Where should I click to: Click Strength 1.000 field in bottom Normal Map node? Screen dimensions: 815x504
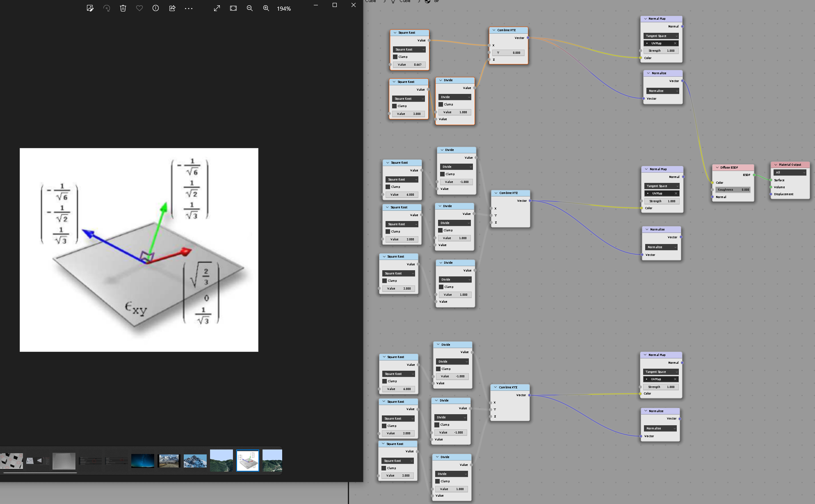[x=661, y=387]
